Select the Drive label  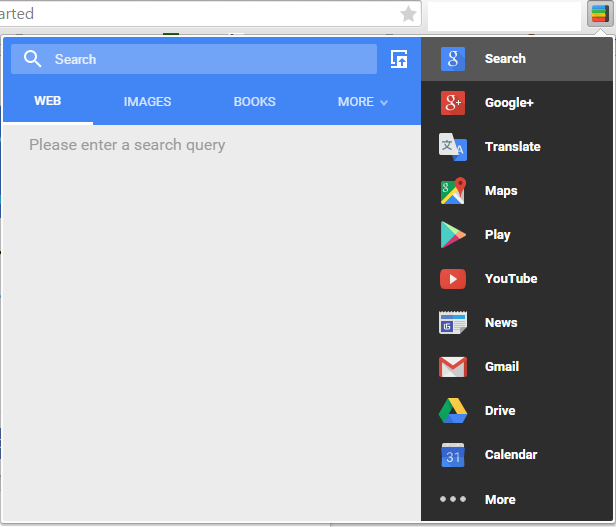coord(500,411)
